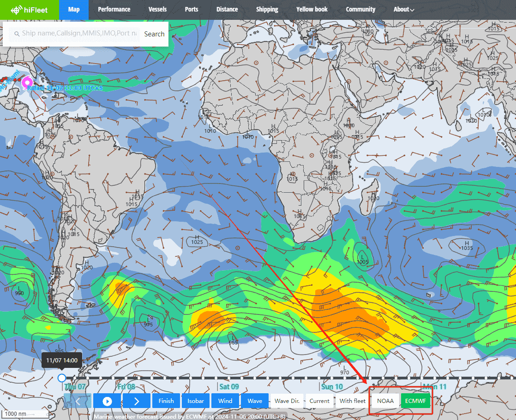Click the Rafael 11-07 11:00 UTC+8 label
Screen dimensions: 516x420
[65, 88]
